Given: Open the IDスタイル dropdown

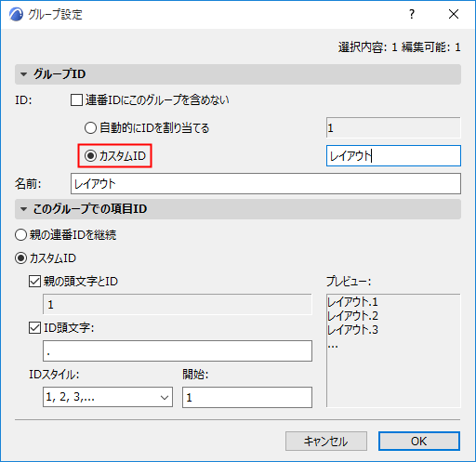Looking at the screenshot, I should click(x=108, y=397).
